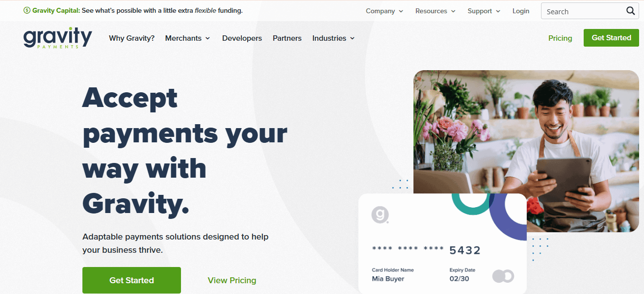Go to Why Gravity? page
This screenshot has width=644, height=294.
tap(131, 38)
